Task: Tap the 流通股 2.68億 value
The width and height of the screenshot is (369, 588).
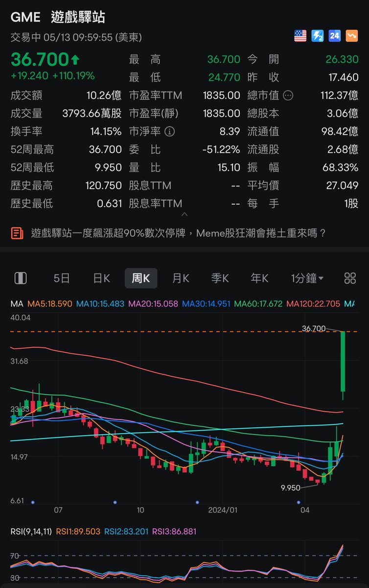Action: pos(343,149)
